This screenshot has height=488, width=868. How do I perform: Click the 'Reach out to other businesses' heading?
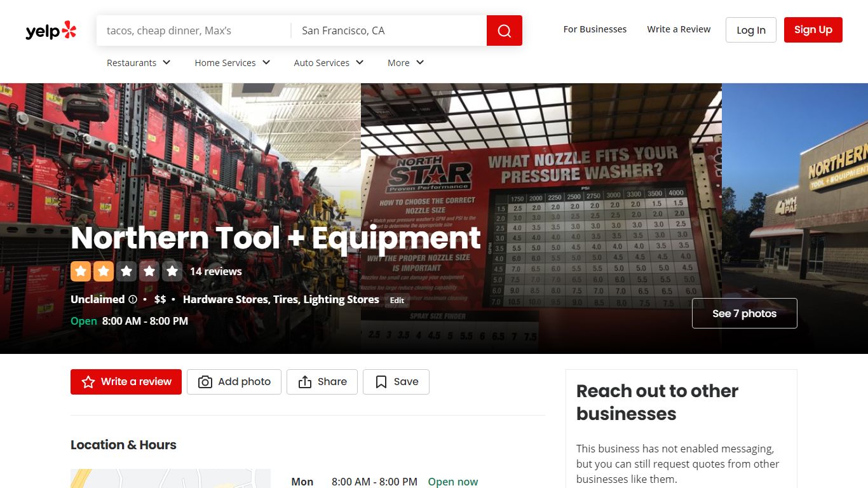coord(657,402)
